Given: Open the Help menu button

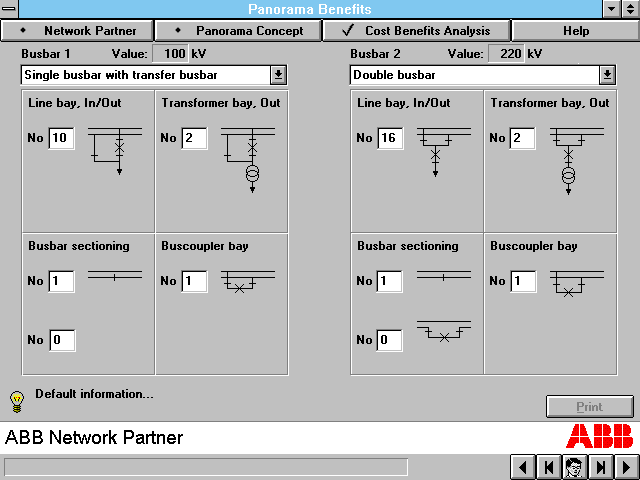Looking at the screenshot, I should pyautogui.click(x=576, y=31).
